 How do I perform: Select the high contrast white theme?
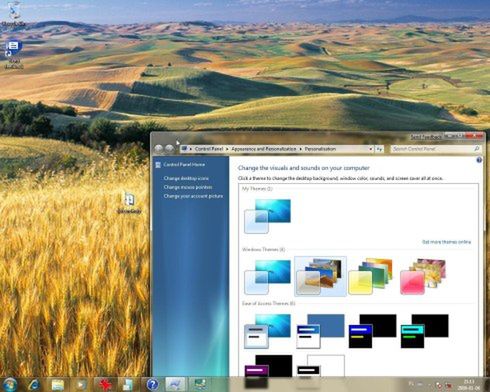tap(321, 366)
